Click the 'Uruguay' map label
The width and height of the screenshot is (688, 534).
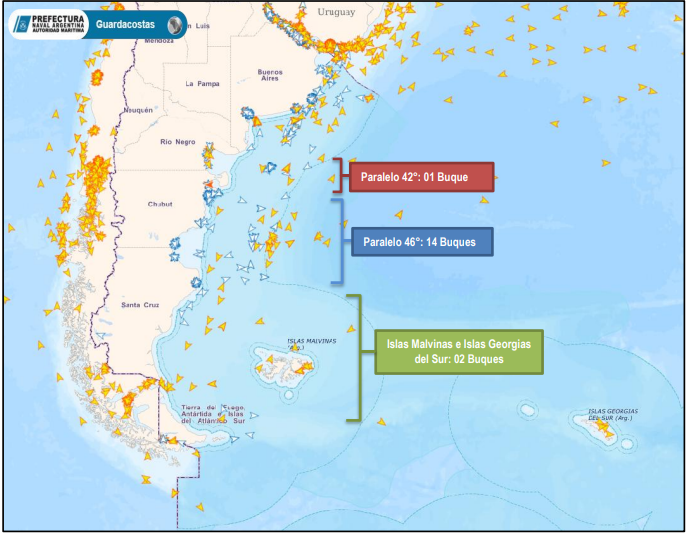coord(337,12)
